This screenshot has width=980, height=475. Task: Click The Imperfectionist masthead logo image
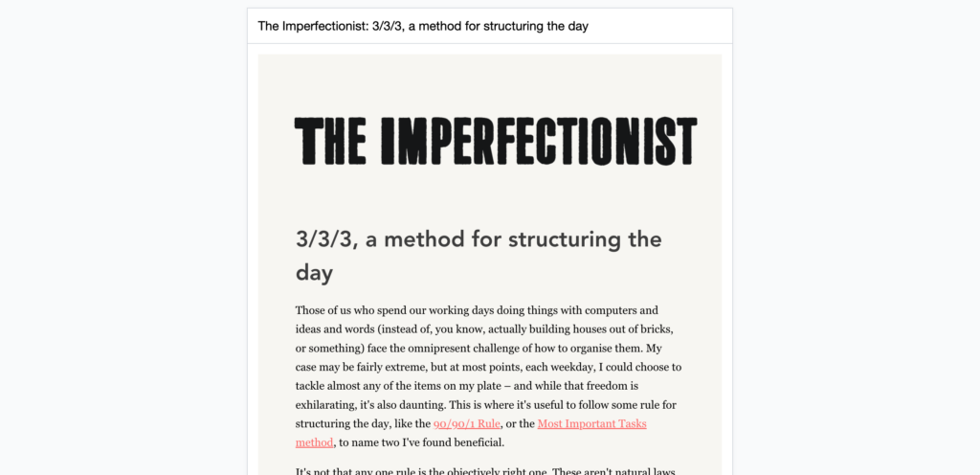[x=496, y=141]
